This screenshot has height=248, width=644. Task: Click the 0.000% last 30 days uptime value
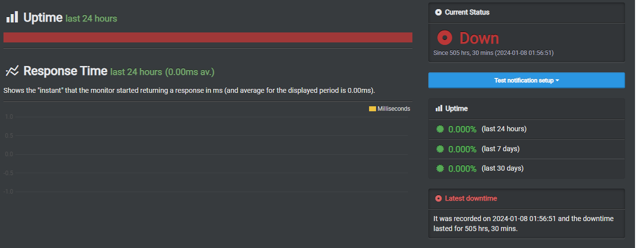[x=462, y=169]
